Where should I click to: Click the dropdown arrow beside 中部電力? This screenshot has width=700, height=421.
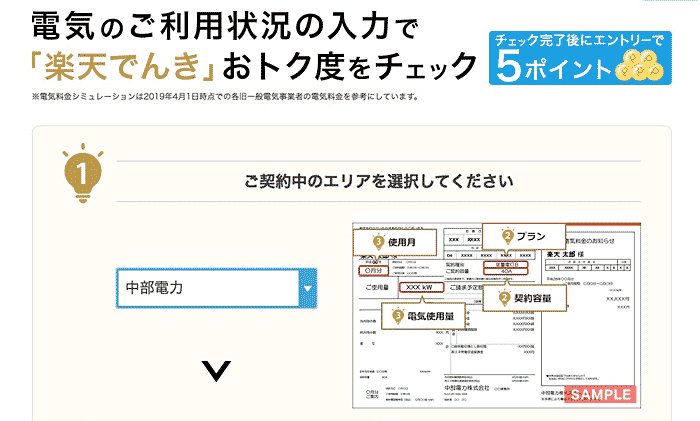click(308, 288)
